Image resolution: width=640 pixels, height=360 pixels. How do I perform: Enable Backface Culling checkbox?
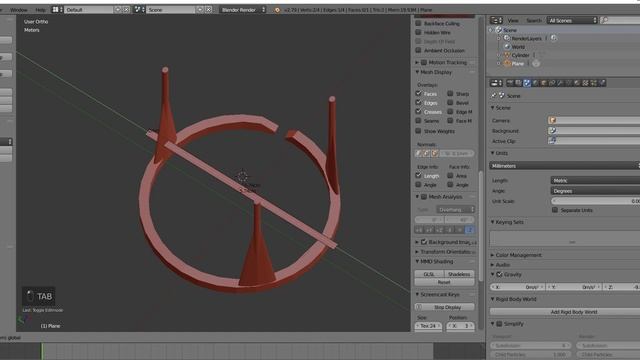[418, 23]
